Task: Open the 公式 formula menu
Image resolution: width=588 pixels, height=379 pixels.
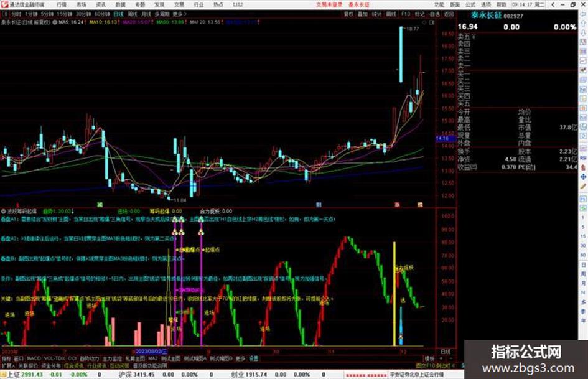Action: [x=470, y=5]
